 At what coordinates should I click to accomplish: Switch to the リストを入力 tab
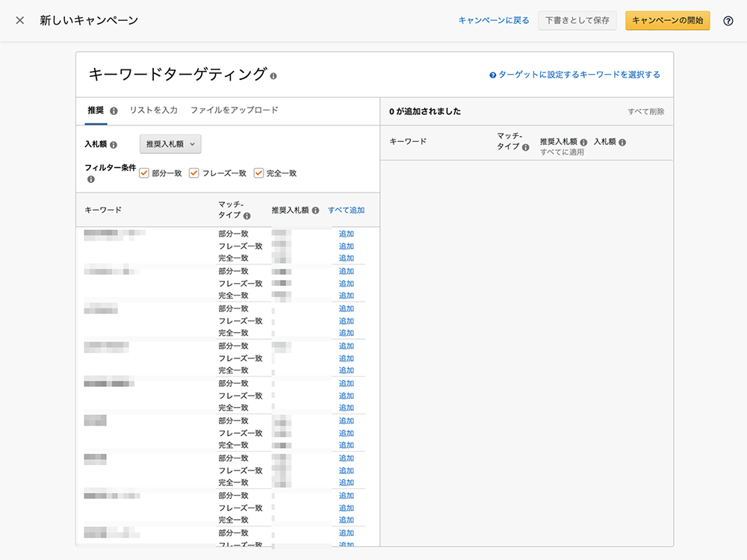pyautogui.click(x=154, y=111)
